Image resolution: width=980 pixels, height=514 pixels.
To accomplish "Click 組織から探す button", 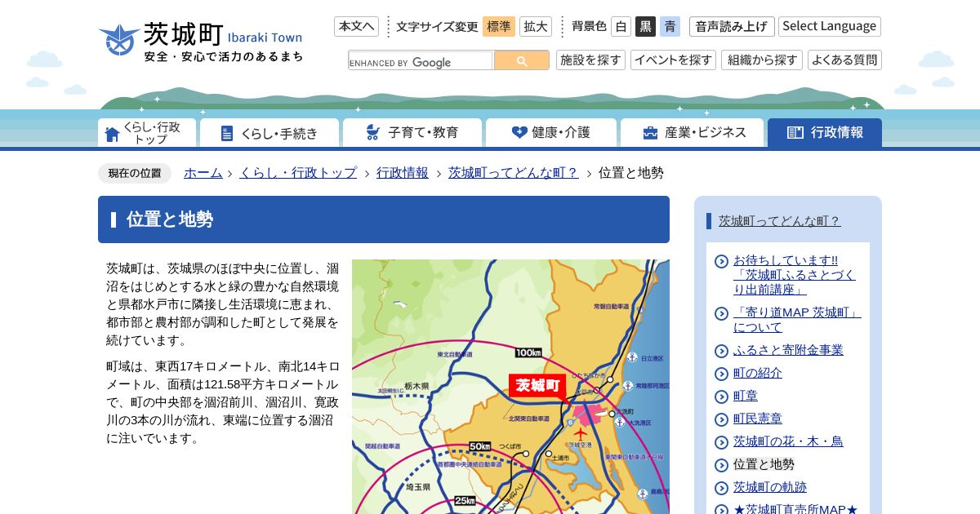I will (x=762, y=60).
